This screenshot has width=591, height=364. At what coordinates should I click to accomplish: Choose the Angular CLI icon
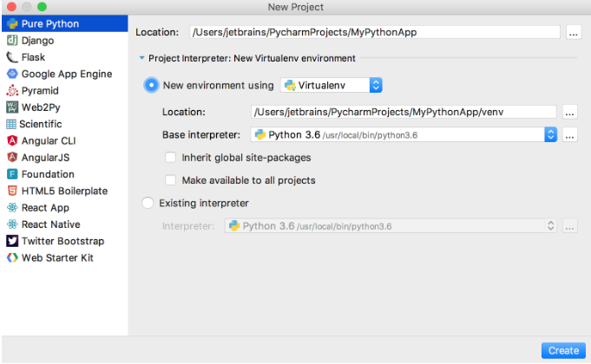(x=12, y=140)
